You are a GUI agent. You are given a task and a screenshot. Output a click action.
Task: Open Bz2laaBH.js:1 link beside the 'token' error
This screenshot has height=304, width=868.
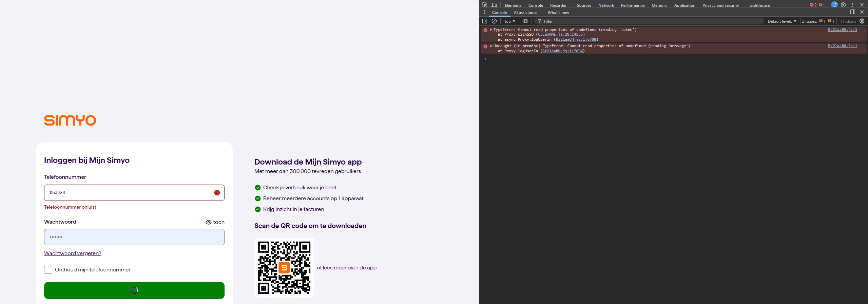pos(843,30)
